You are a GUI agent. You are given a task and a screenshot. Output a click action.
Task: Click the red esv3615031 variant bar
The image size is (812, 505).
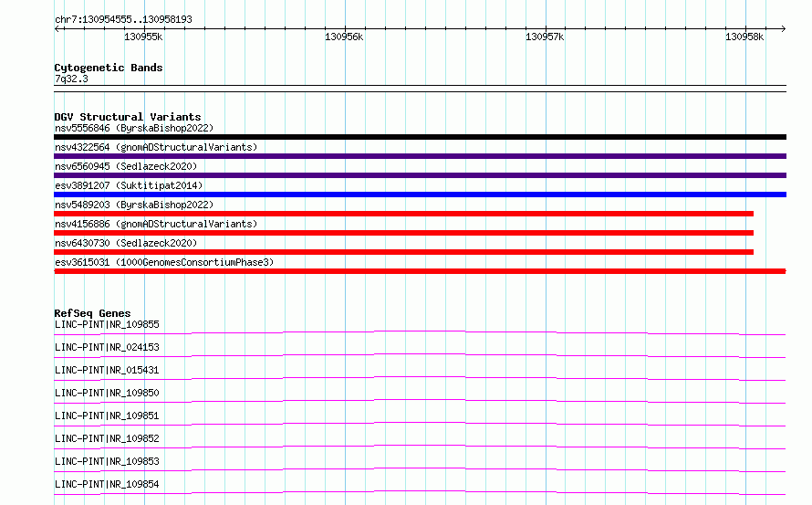click(x=420, y=271)
